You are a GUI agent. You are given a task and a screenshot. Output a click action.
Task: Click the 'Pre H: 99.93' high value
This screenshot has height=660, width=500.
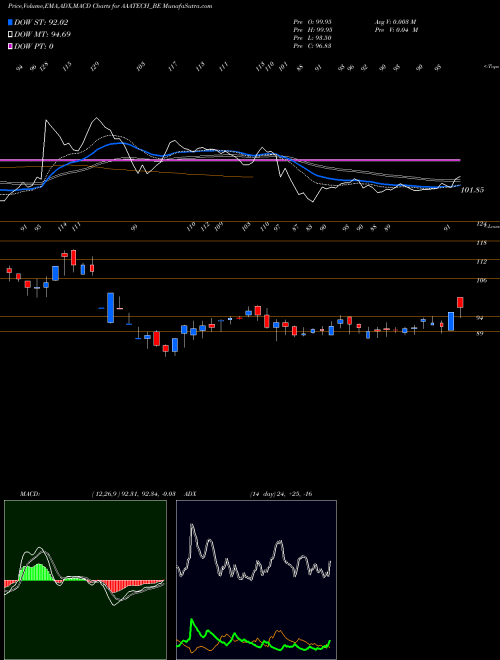click(x=312, y=30)
